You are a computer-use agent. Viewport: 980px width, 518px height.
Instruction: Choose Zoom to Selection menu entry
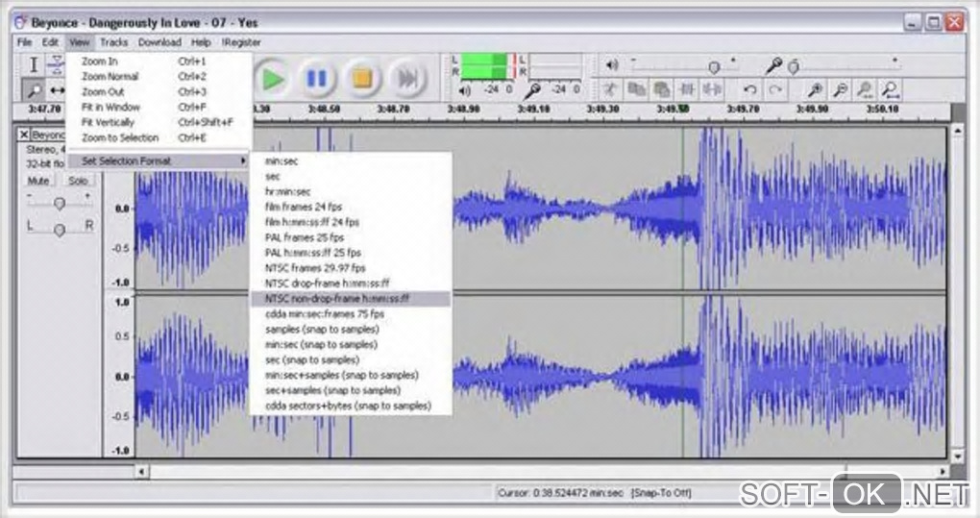pos(159,137)
